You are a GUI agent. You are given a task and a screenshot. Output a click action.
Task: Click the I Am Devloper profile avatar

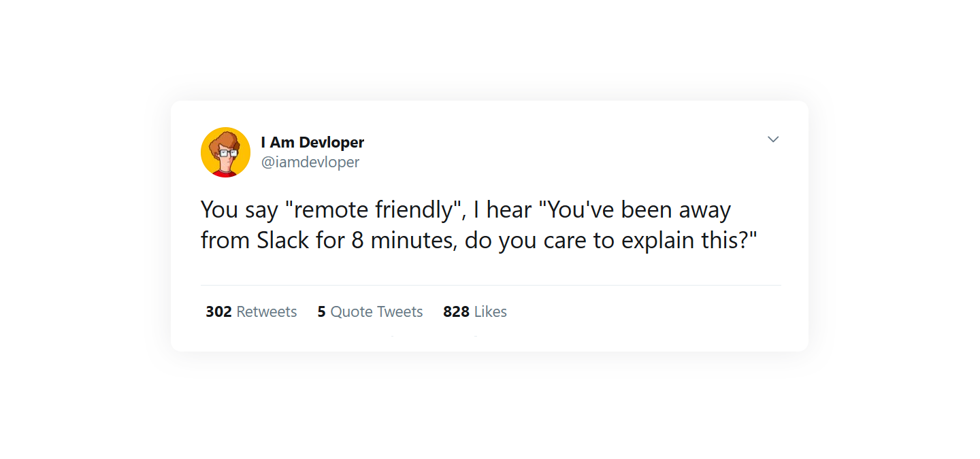[x=226, y=152]
